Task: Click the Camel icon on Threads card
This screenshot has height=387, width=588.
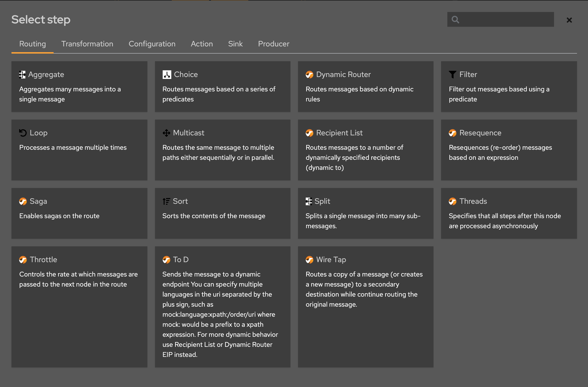Action: [453, 201]
